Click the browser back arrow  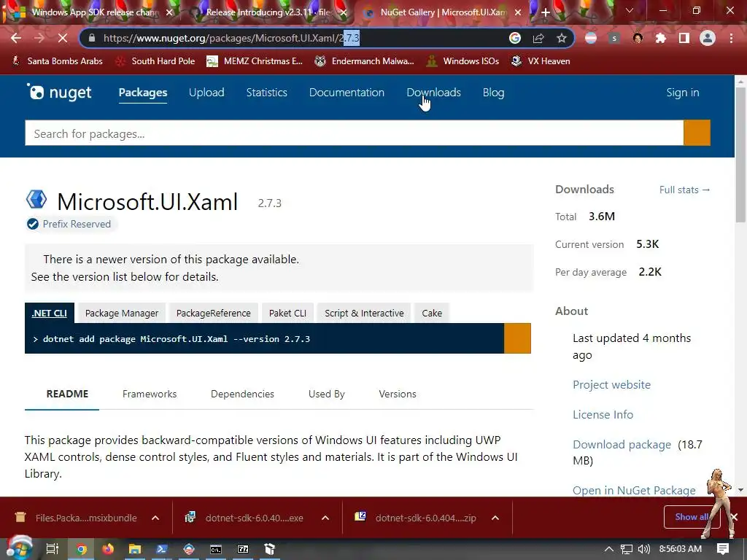tap(16, 38)
